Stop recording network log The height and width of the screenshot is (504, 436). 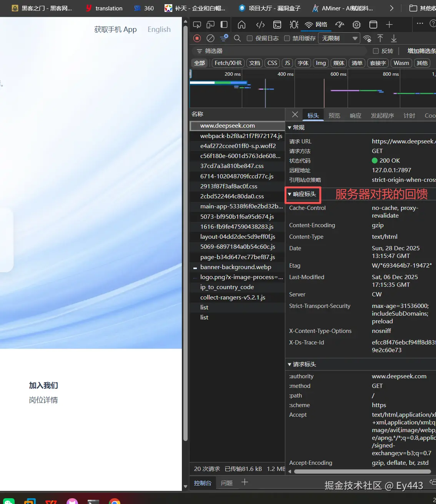(x=197, y=38)
